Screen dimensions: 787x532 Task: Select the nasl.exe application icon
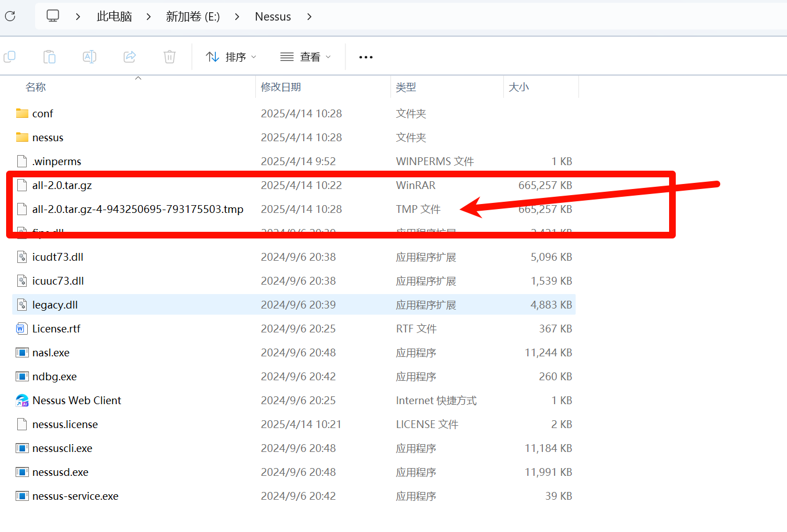point(22,352)
